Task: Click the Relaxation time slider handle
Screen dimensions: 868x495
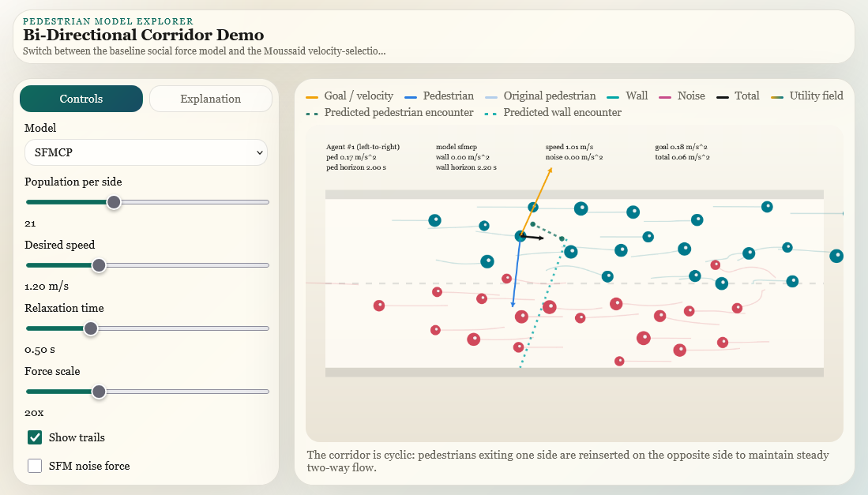Action: click(91, 328)
